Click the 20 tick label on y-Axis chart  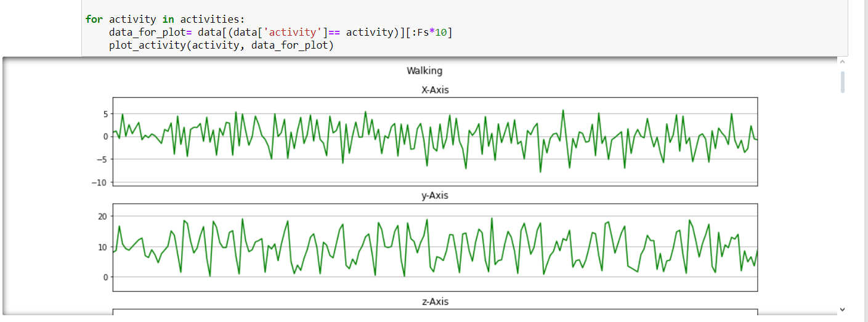(x=102, y=216)
